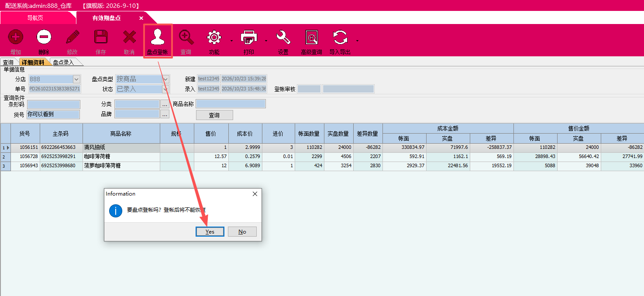644x296 pixels.
Task: Focus the 条形码 input field
Action: click(54, 104)
